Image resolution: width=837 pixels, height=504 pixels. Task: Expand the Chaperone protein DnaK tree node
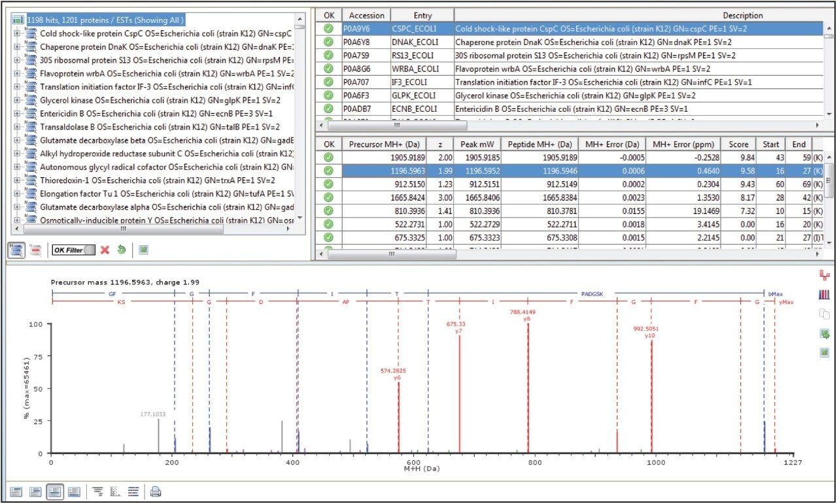point(16,46)
